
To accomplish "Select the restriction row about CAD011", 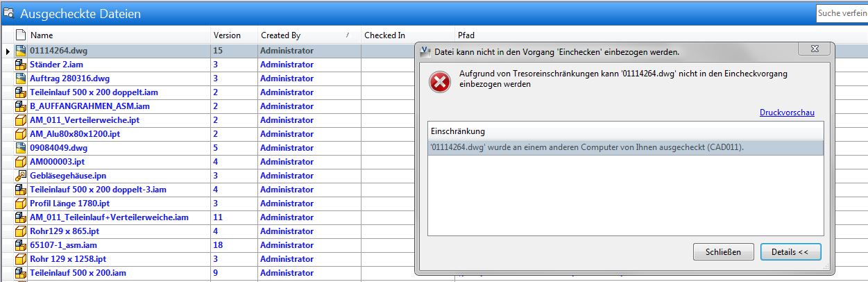I will (x=626, y=147).
